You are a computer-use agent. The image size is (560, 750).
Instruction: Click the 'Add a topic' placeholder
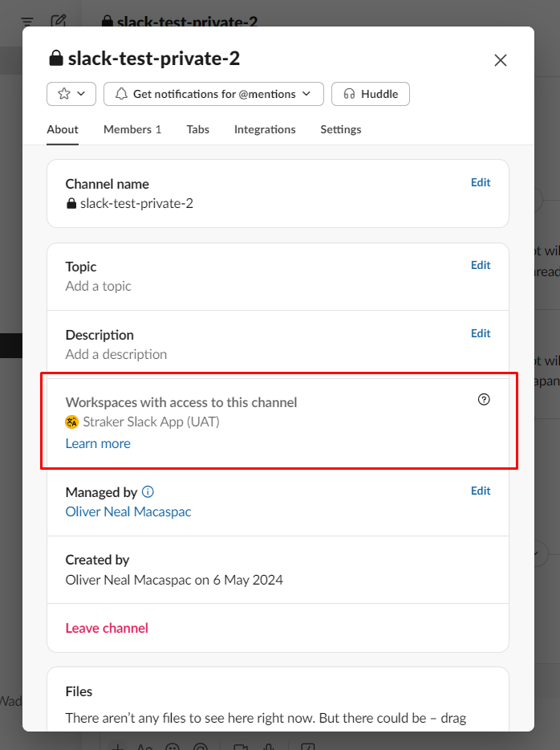[x=98, y=286]
